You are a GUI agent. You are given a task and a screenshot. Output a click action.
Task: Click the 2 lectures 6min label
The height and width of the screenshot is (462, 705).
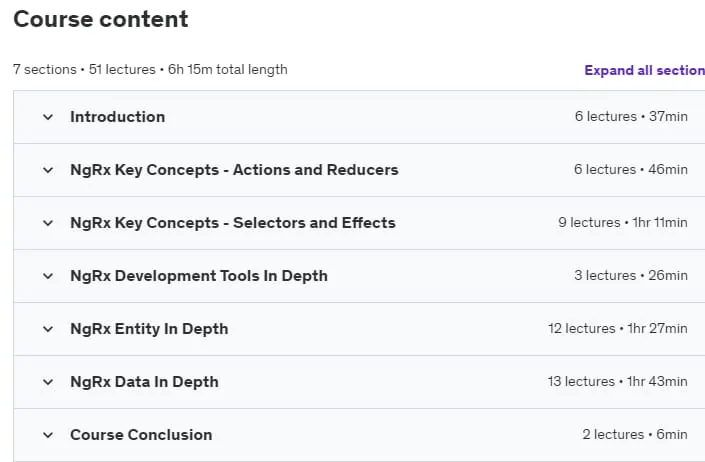[635, 435]
